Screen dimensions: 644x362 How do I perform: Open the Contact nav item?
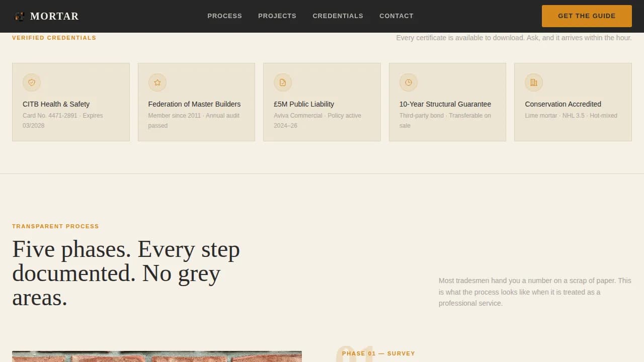point(396,16)
